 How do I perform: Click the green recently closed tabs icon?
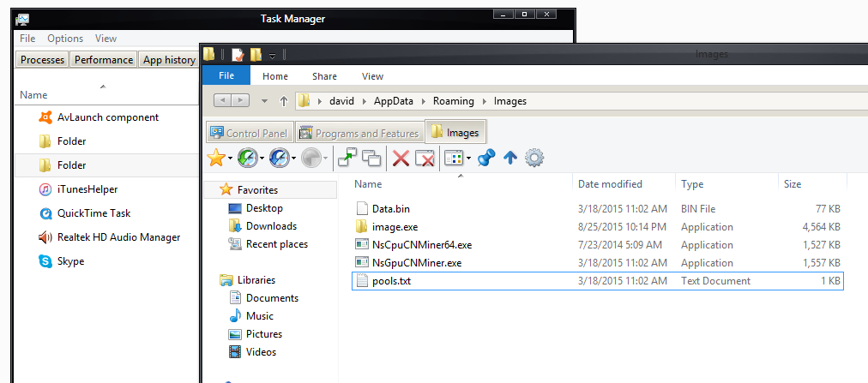[x=246, y=159]
